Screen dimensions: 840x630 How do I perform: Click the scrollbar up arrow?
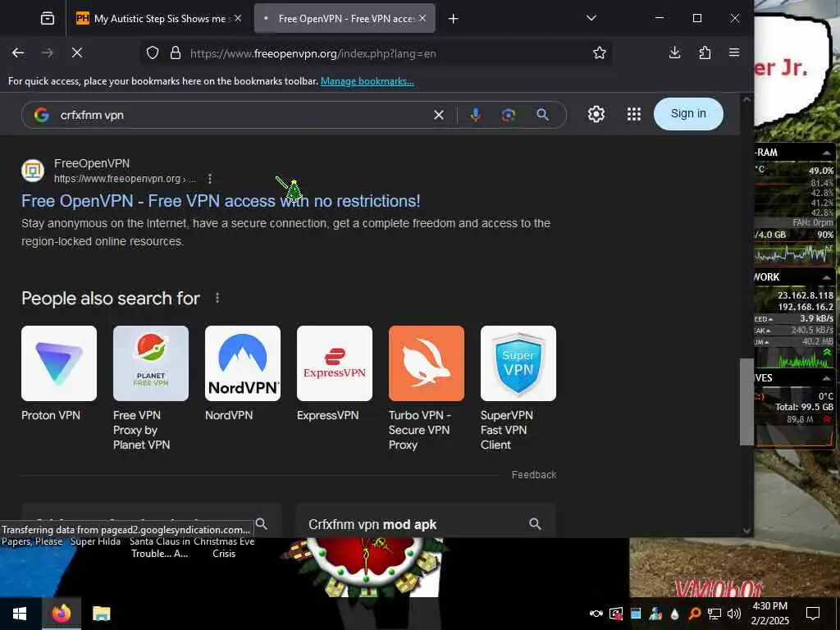(746, 99)
